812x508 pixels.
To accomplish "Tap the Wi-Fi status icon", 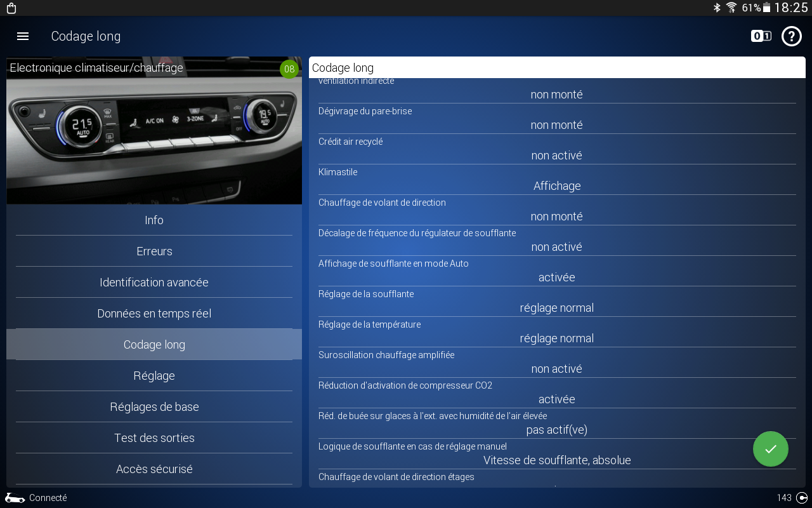I will pos(731,8).
